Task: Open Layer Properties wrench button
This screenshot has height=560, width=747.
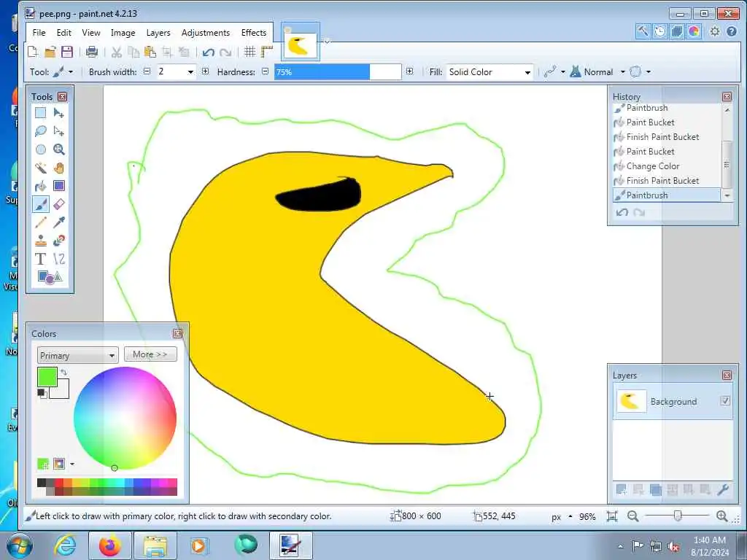Action: click(x=722, y=489)
